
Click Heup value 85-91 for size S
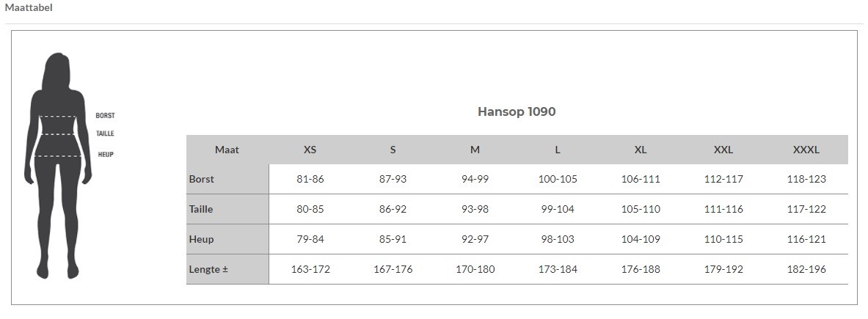[393, 239]
